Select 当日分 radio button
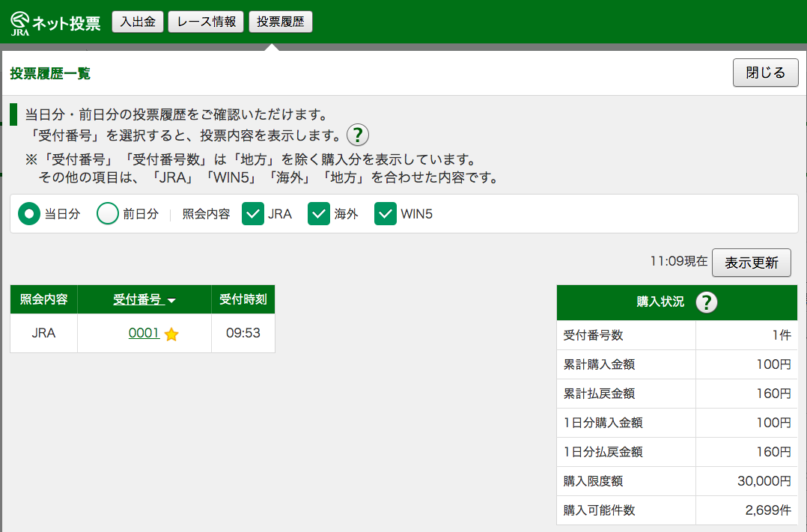 point(28,214)
